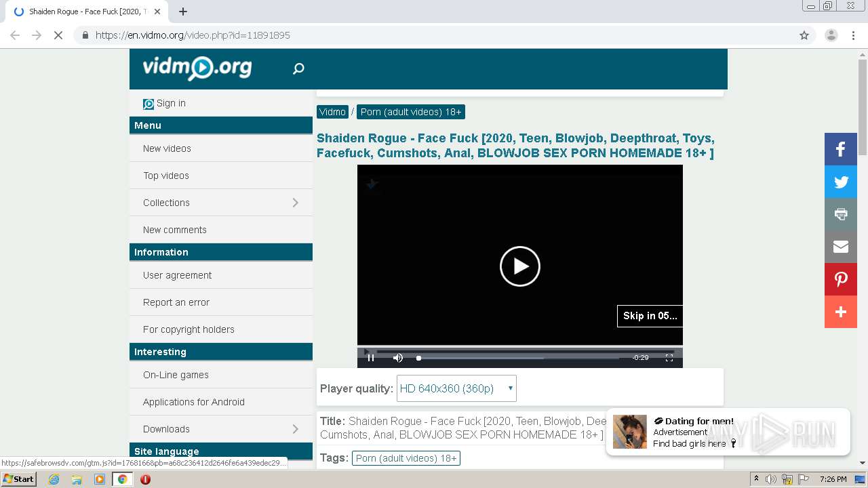The image size is (868, 488).
Task: Click the tag Porn (adult videos) 18+
Action: [x=406, y=458]
